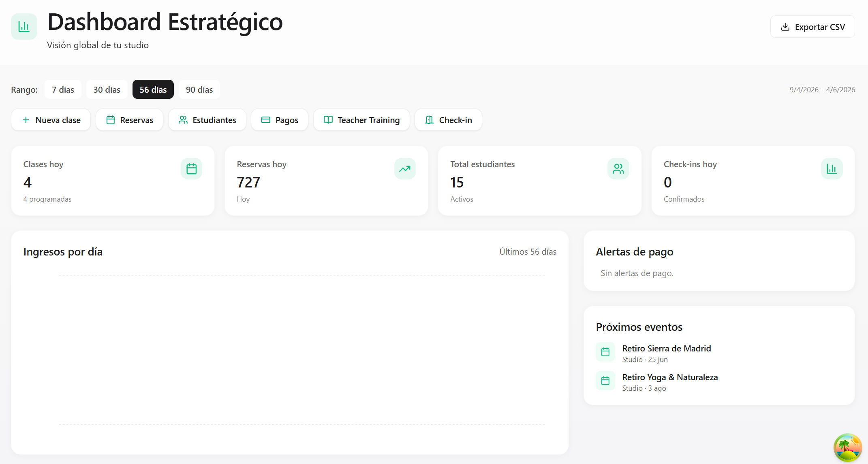Screen dimensions: 868x464
Task: Click the Próximos eventos heading
Action: tap(639, 327)
